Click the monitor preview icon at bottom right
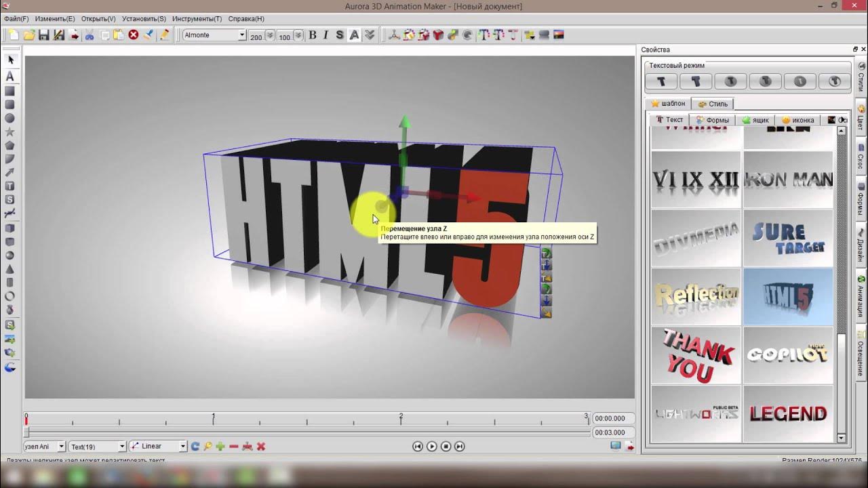This screenshot has height=488, width=868. 615,446
